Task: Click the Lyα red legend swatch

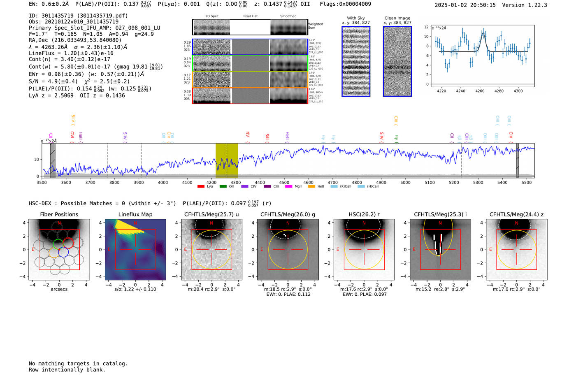Action: pyautogui.click(x=201, y=187)
